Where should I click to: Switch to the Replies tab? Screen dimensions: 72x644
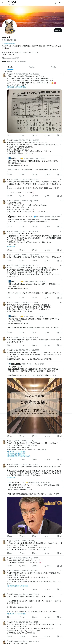32,67
